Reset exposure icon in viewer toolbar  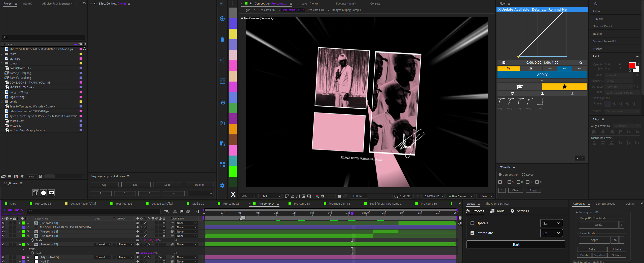pos(323,196)
